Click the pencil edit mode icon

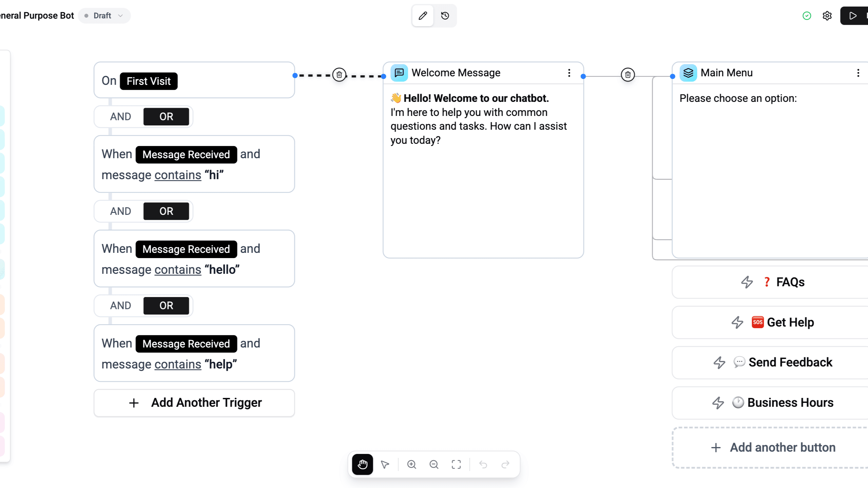coord(423,15)
